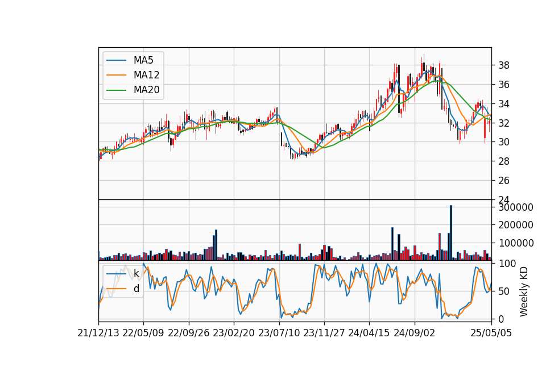The image size is (546, 392).
Task: Click the orange d legend line sample
Action: 116,289
